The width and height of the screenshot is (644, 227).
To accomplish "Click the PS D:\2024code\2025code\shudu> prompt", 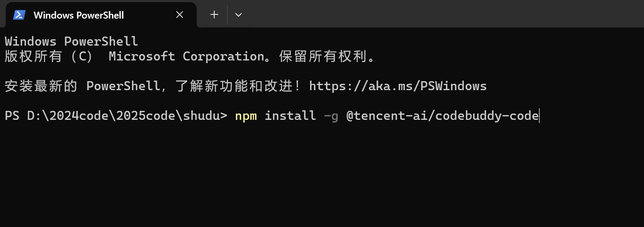I will [116, 115].
